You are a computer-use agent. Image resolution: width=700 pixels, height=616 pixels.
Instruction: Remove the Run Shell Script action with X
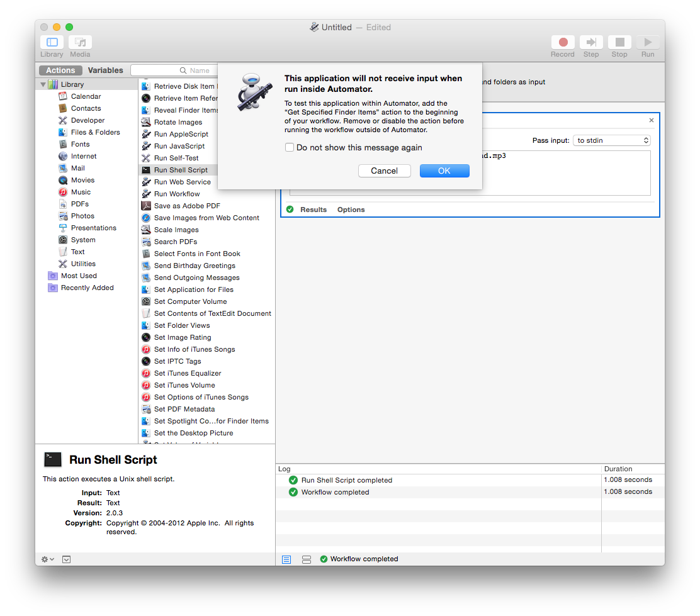652,120
